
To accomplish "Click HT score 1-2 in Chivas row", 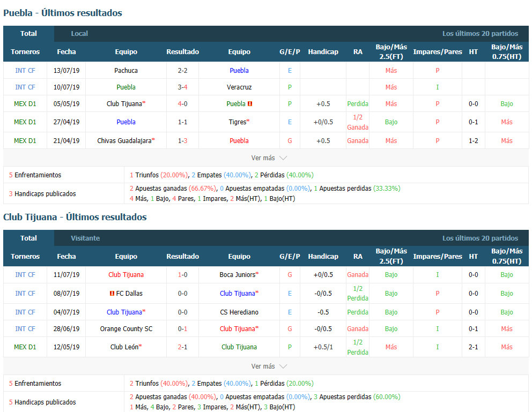I will tap(474, 140).
